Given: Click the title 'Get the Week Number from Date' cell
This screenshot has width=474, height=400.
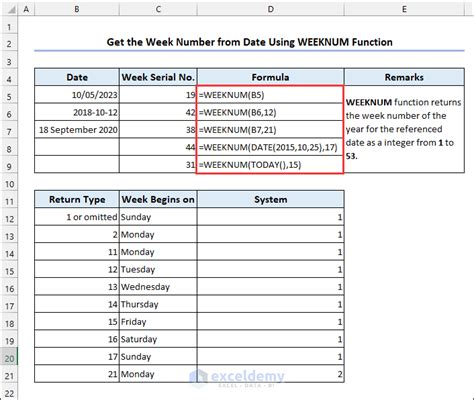Looking at the screenshot, I should tap(249, 42).
